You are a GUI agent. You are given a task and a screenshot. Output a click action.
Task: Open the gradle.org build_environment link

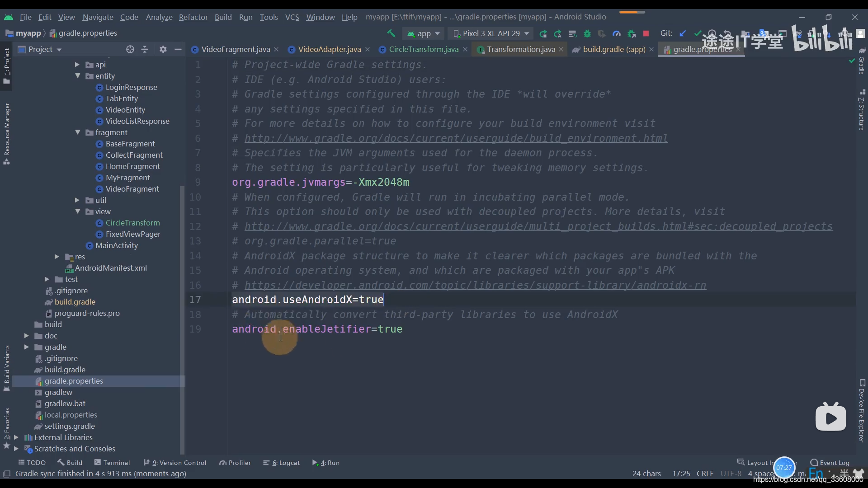pyautogui.click(x=456, y=138)
